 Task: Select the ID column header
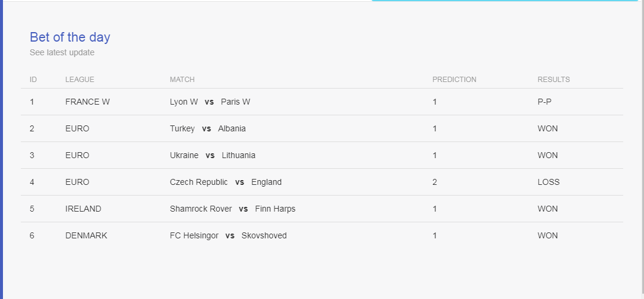[33, 80]
